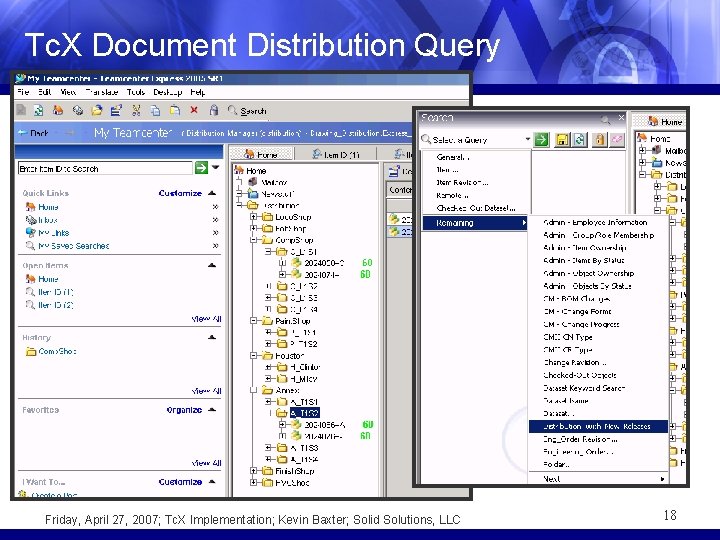Viewport: 720px width, 540px height.
Task: Click the gear toolbar icon beside Home icon
Action: [78, 110]
